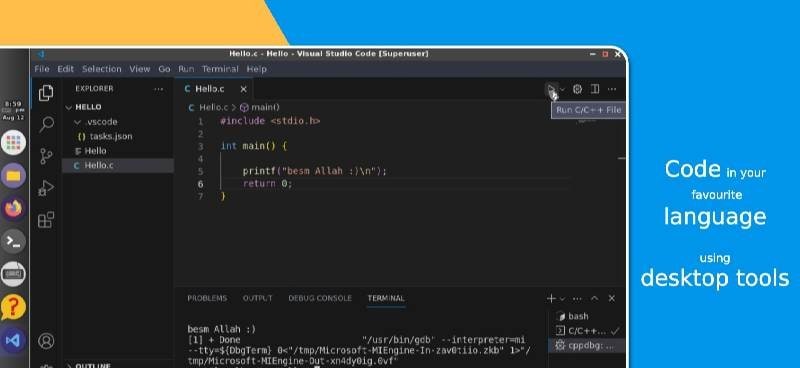Open the Search view in activity bar
The image size is (800, 368).
click(x=46, y=124)
